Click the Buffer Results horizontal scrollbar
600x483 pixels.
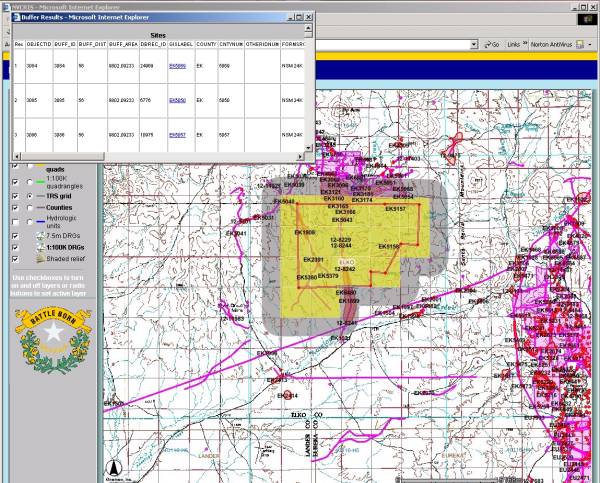(x=150, y=156)
